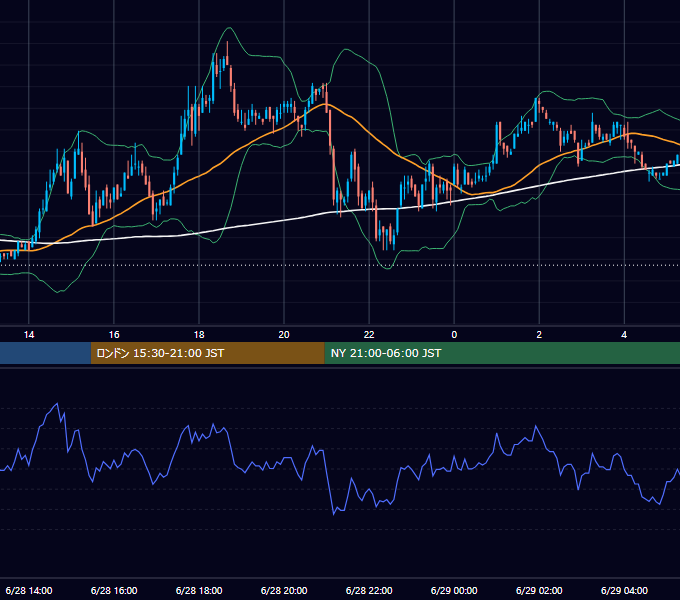The height and width of the screenshot is (600, 680).
Task: Click the blue session bar before ロンドン
Action: (45, 353)
